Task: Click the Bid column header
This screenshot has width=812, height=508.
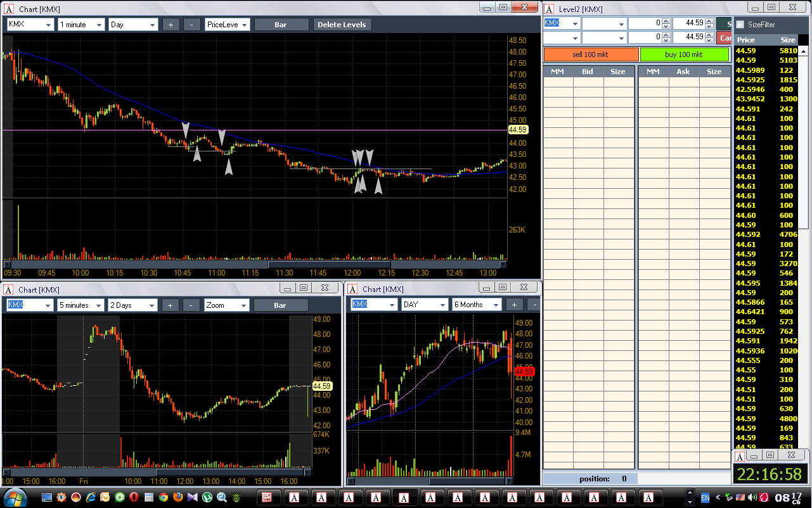Action: 588,72
